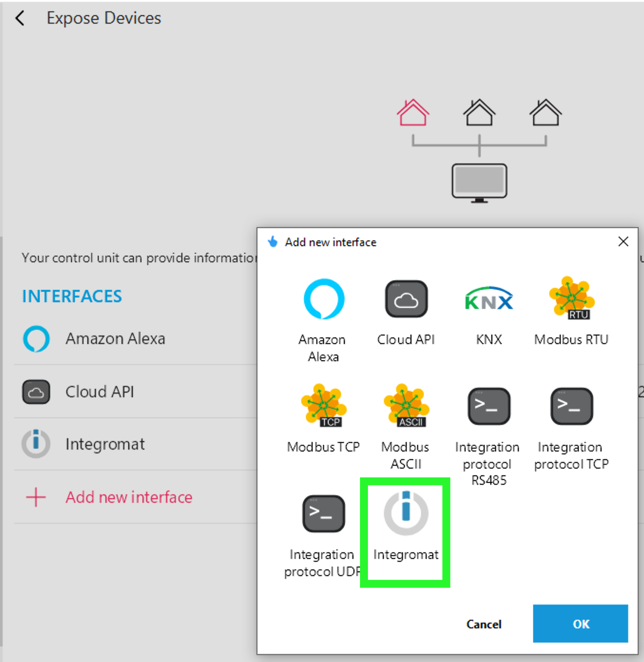Go back using the back arrow
644x662 pixels.
click(19, 18)
